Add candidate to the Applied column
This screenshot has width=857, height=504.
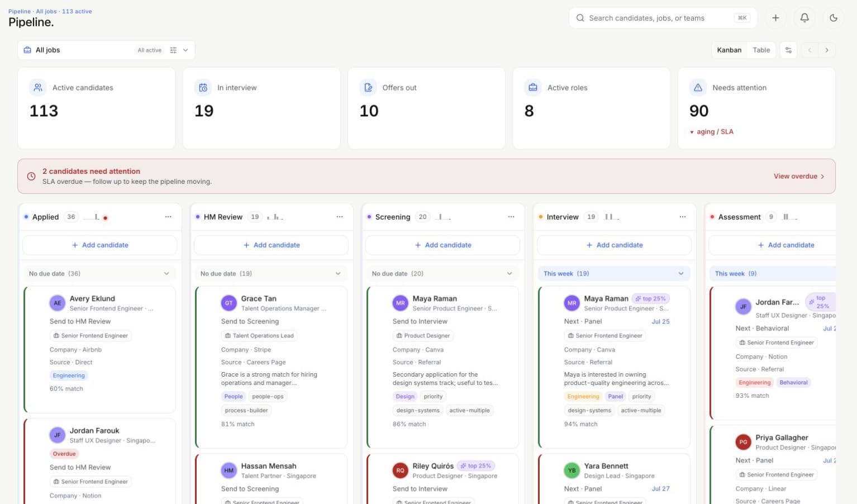coord(100,245)
